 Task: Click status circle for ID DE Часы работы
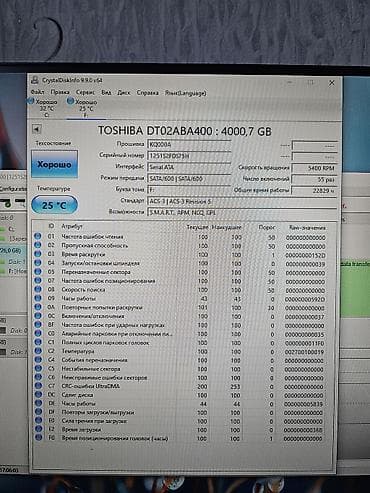coord(38,403)
